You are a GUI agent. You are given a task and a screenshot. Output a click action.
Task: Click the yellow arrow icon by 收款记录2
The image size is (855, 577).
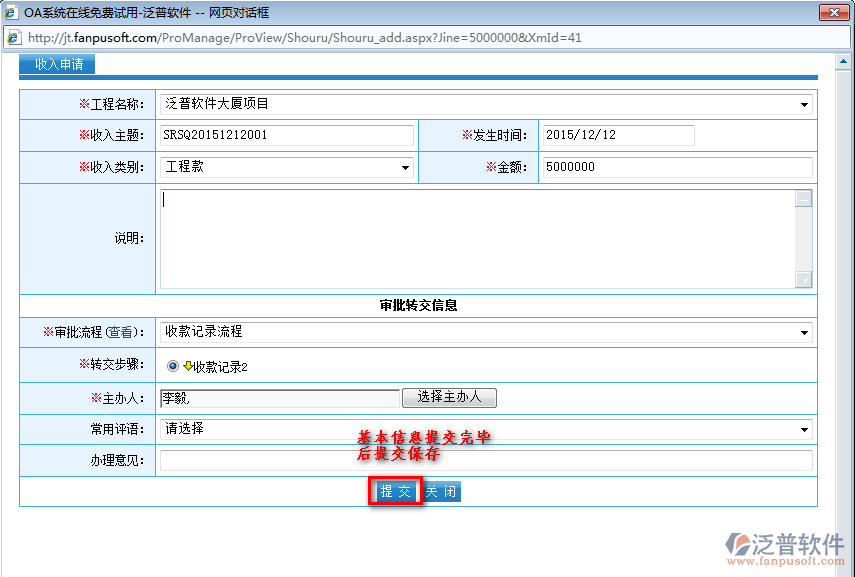pyautogui.click(x=188, y=366)
